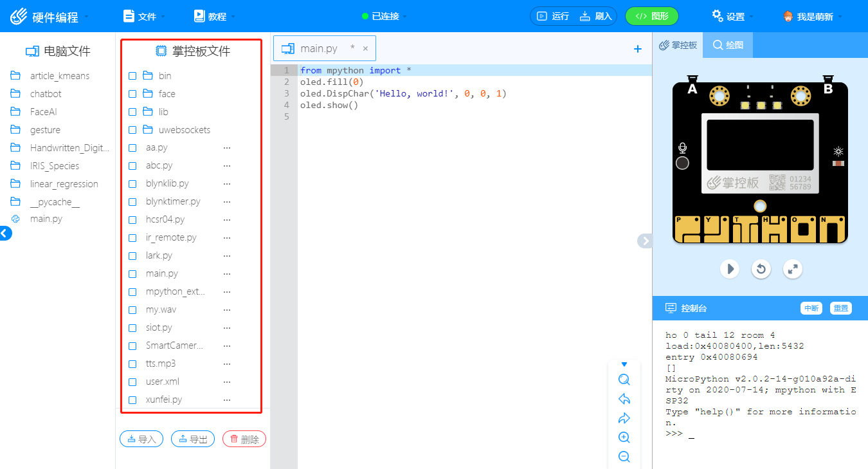The image size is (868, 469).
Task: Add a new editor tab
Action: 638,49
